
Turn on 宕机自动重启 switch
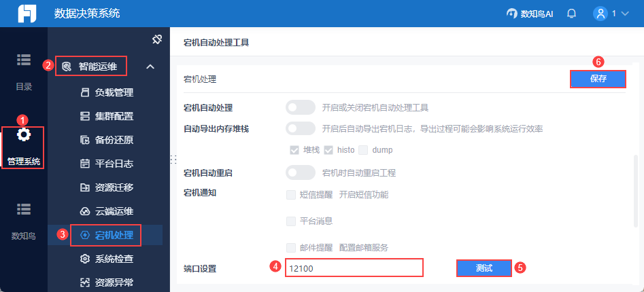[301, 172]
